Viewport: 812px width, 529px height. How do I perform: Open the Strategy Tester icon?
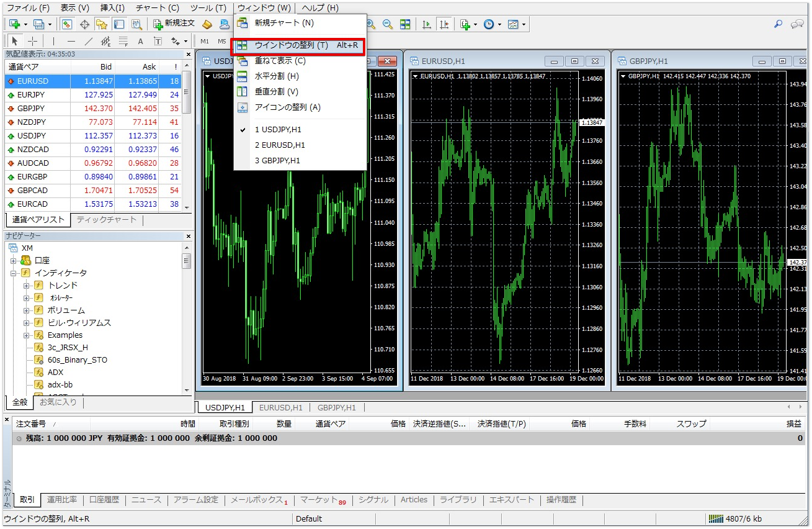click(137, 24)
